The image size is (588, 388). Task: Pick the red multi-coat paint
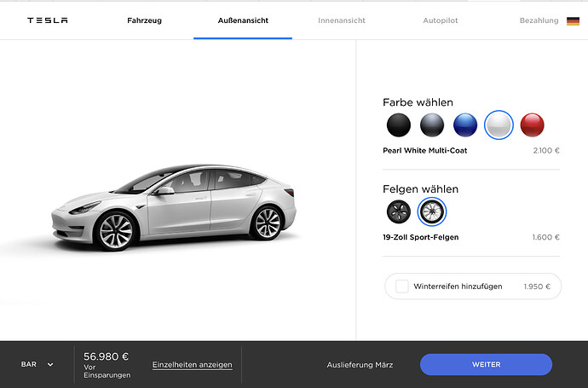[x=532, y=125]
